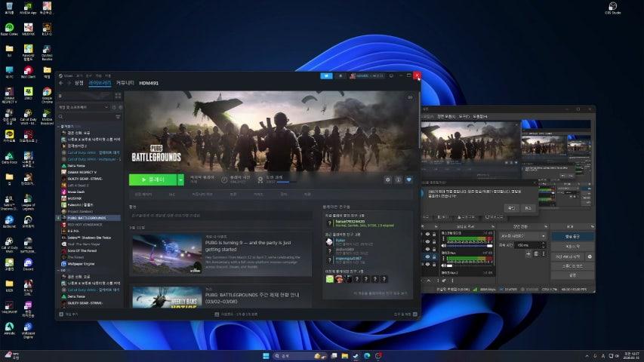644x362 pixels.
Task: Toggle visibility eye of first OBS source
Action: point(427,234)
